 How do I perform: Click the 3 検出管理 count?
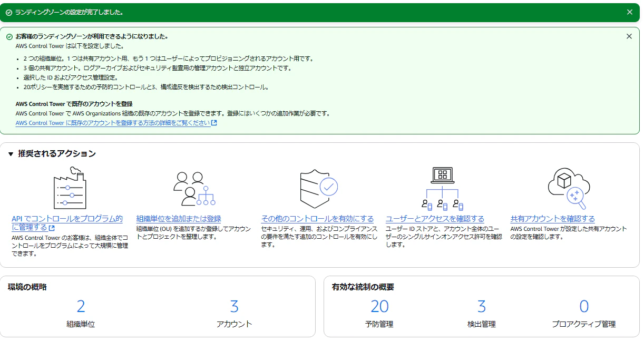(481, 306)
